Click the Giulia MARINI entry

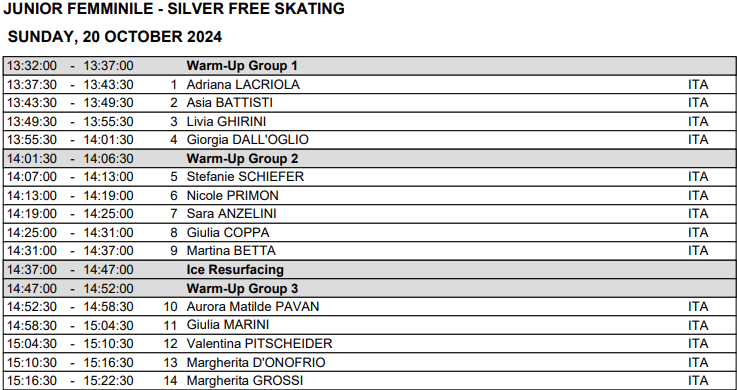(x=228, y=325)
